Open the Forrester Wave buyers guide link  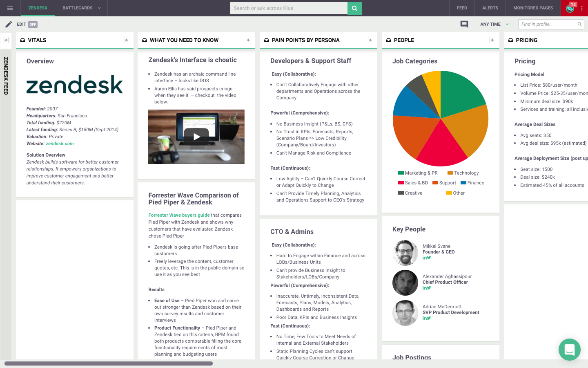click(x=179, y=215)
